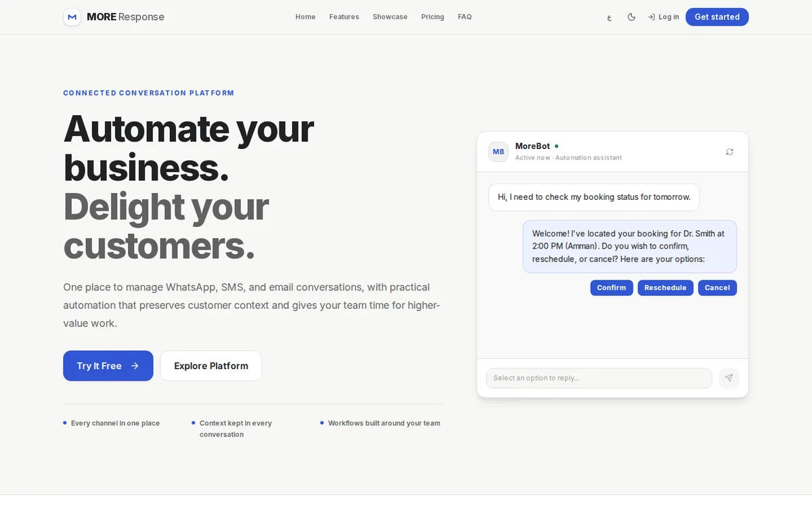Click the green online status dot
The width and height of the screenshot is (812, 508).
[x=556, y=146]
